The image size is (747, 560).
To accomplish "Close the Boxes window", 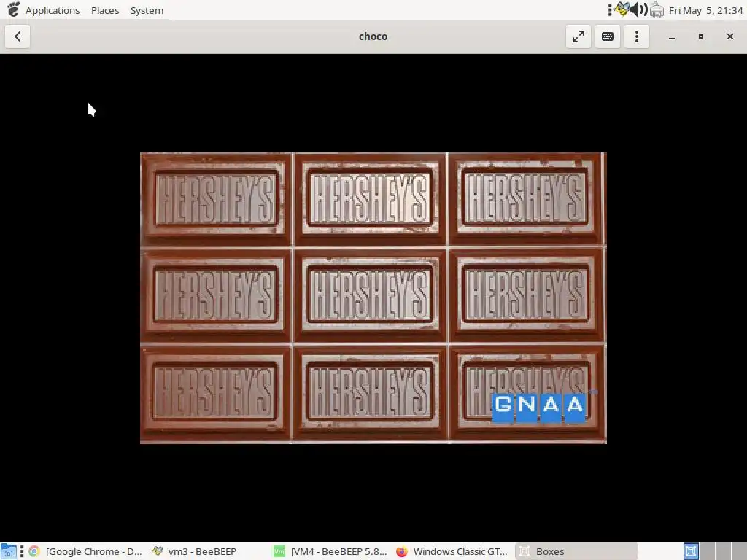I will 729,36.
